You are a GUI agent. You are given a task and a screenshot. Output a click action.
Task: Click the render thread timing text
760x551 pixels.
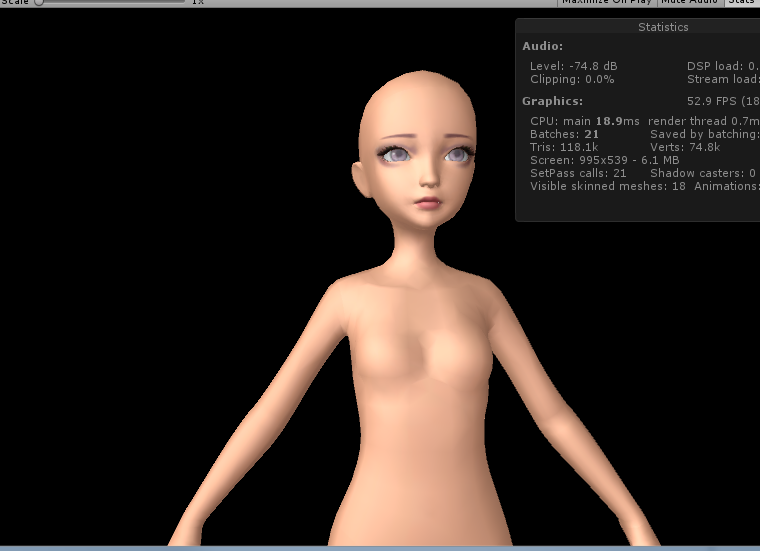tap(704, 121)
